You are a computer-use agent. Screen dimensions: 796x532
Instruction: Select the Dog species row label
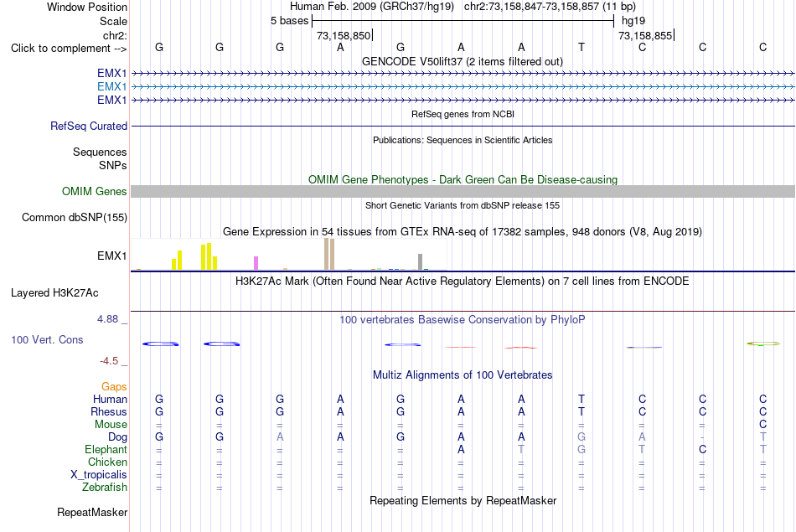coord(117,437)
